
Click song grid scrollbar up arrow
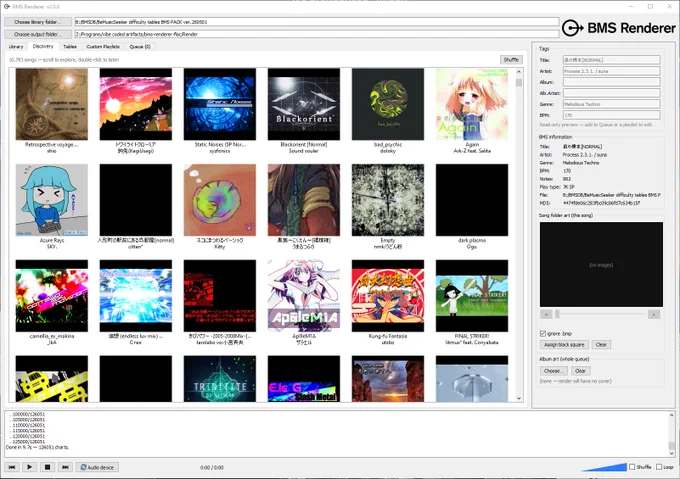point(519,72)
